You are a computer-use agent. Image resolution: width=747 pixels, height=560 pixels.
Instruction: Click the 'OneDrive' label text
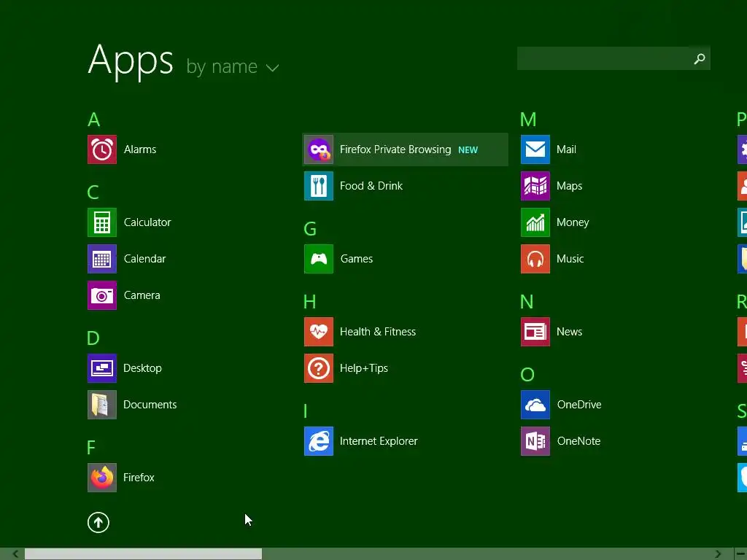tap(579, 405)
